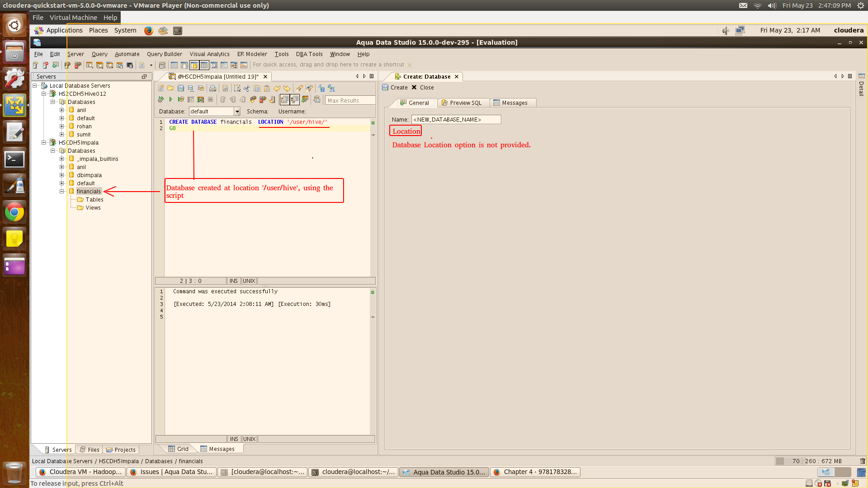This screenshot has height=488, width=868.
Task: Click the green Execute Current play icon
Action: click(171, 99)
